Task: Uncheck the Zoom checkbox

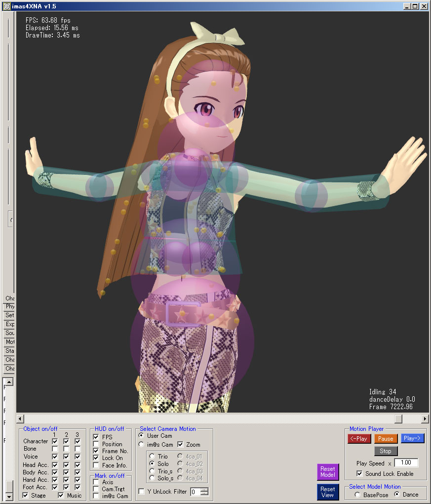Action: (180, 445)
